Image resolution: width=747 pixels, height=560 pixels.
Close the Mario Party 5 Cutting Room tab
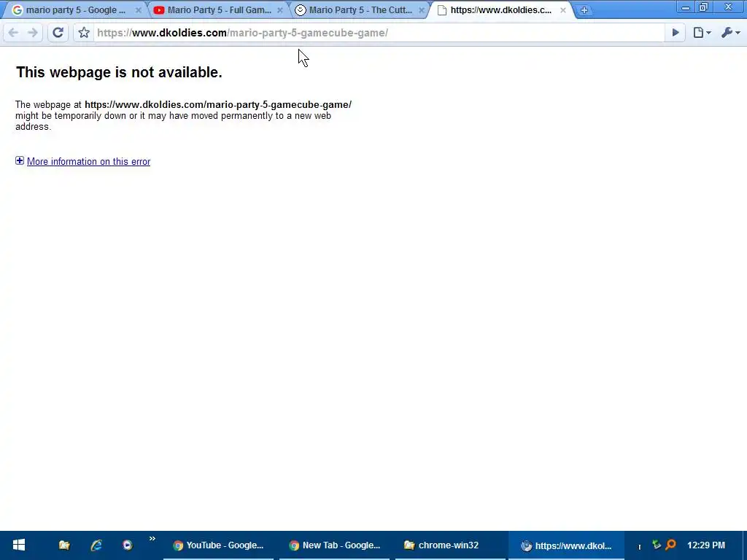click(x=422, y=10)
